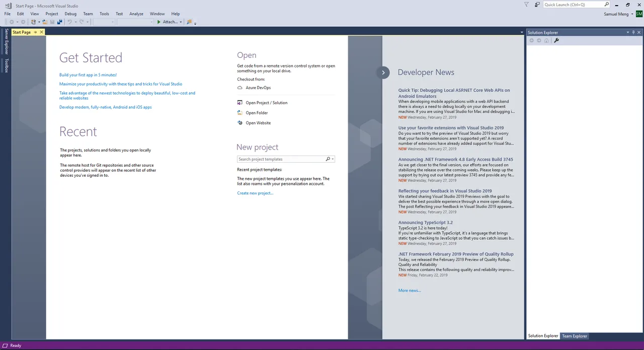Click the Open Folder link
The image size is (644, 350).
click(257, 113)
